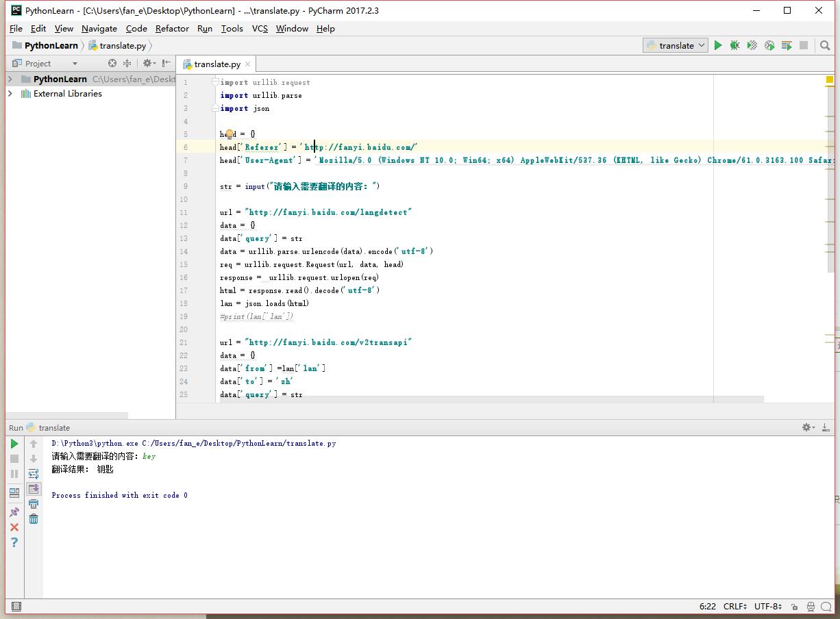Image resolution: width=840 pixels, height=619 pixels.
Task: Click the UTF-8 encoding selector
Action: click(767, 606)
